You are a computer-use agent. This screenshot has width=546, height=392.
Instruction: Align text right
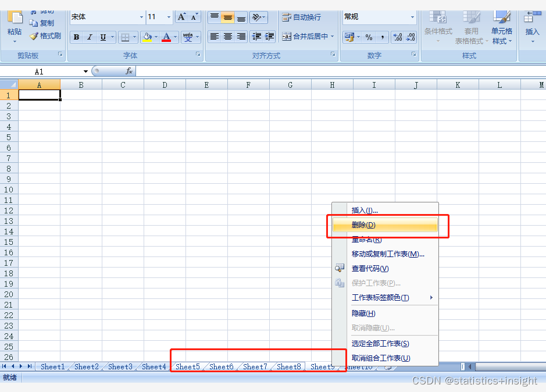tap(241, 37)
